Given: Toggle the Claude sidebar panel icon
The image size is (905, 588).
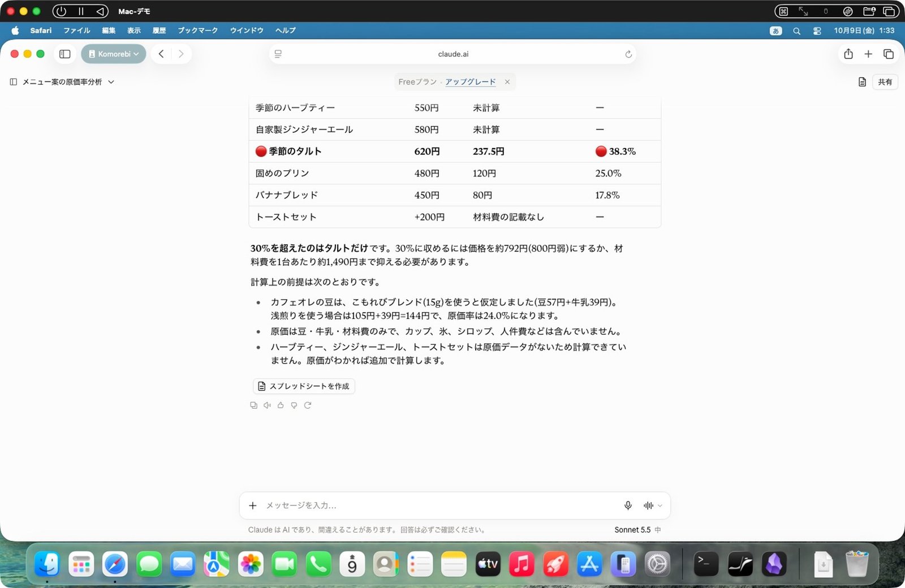Looking at the screenshot, I should [x=14, y=82].
